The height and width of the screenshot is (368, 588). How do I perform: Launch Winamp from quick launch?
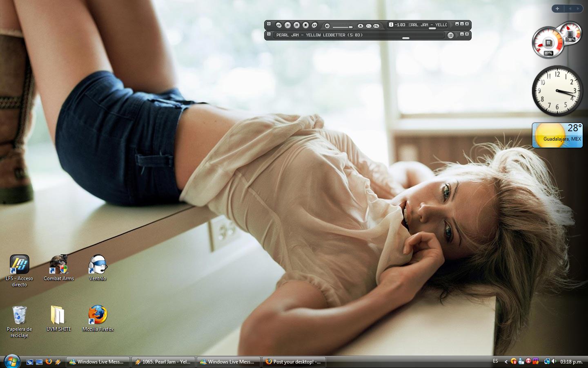tap(58, 362)
